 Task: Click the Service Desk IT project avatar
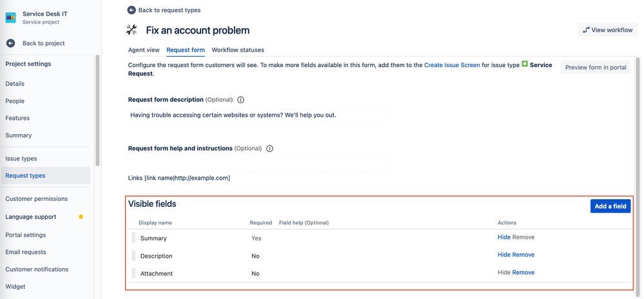[x=11, y=17]
